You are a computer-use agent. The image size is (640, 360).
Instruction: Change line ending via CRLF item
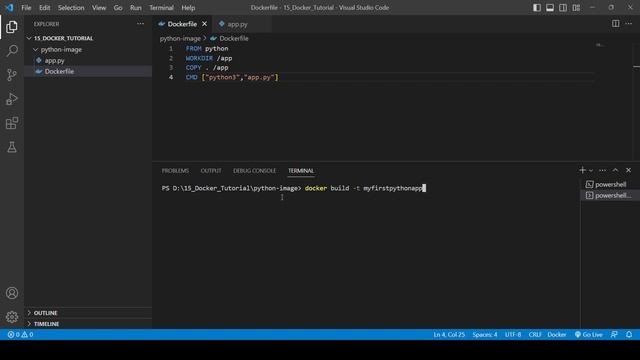535,335
